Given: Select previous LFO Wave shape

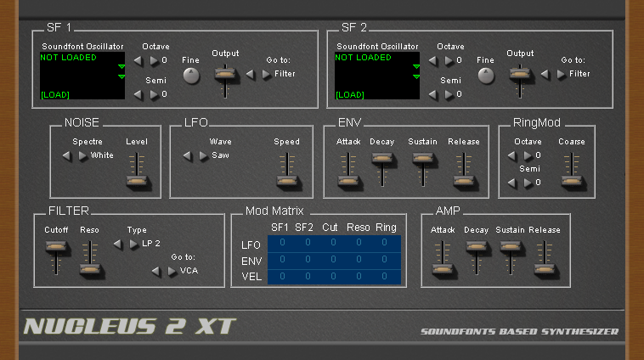Looking at the screenshot, I should (188, 156).
